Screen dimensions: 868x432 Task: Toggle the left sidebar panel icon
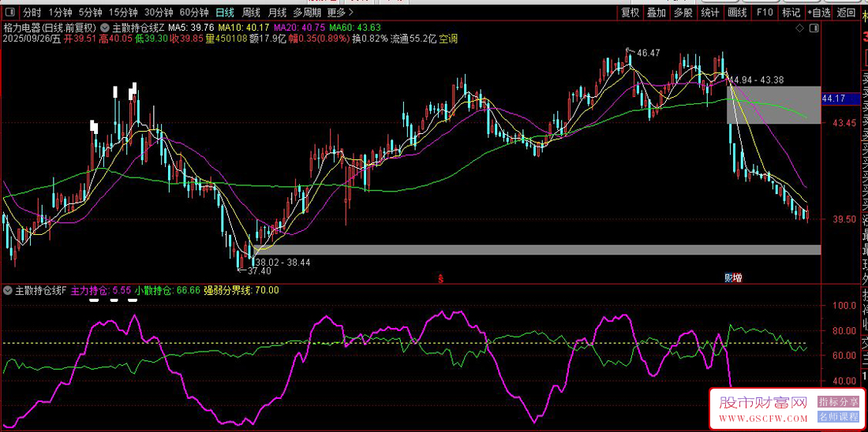pos(9,13)
